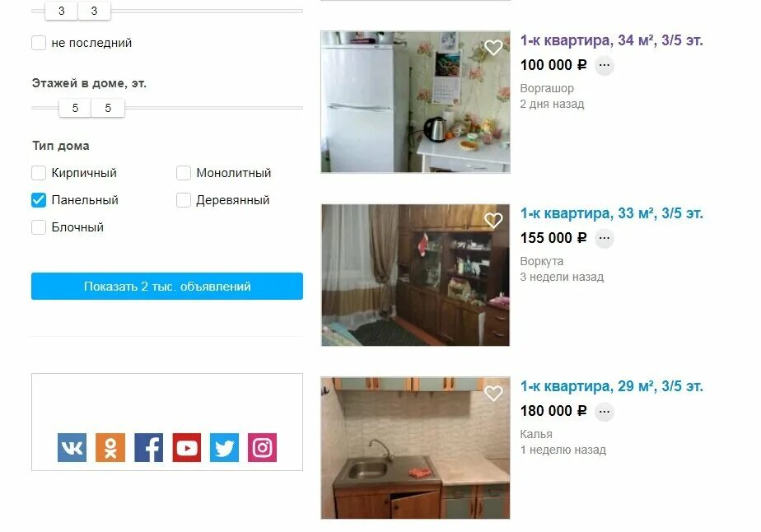Click the 'Этажей в доме' slider left handle

click(75, 108)
